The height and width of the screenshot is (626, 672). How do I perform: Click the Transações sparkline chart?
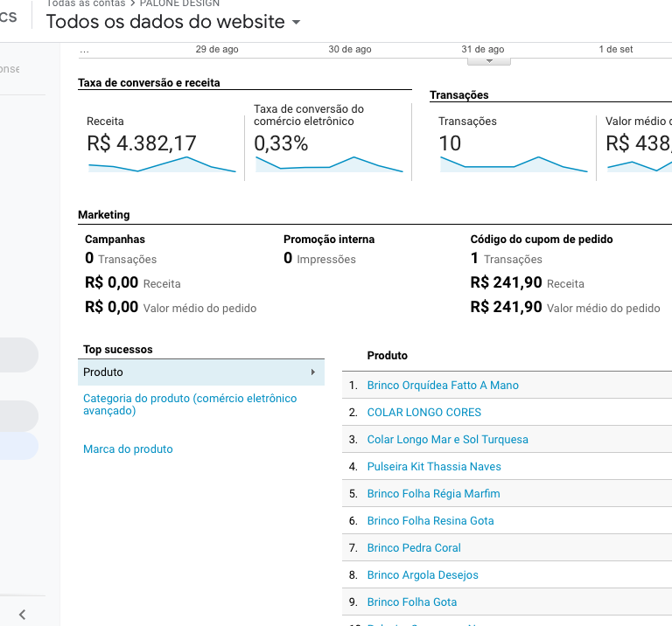pos(514,164)
